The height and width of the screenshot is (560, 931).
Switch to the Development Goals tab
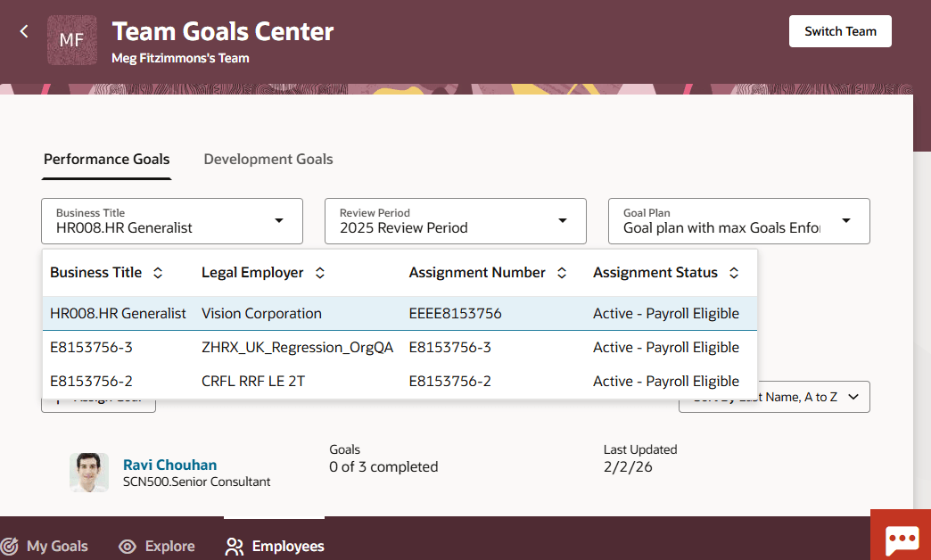point(268,159)
